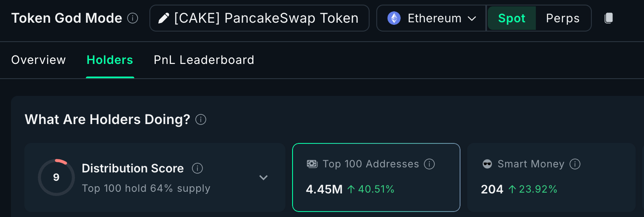Click the pencil edit icon for CAKE token
The image size is (644, 217).
(164, 19)
